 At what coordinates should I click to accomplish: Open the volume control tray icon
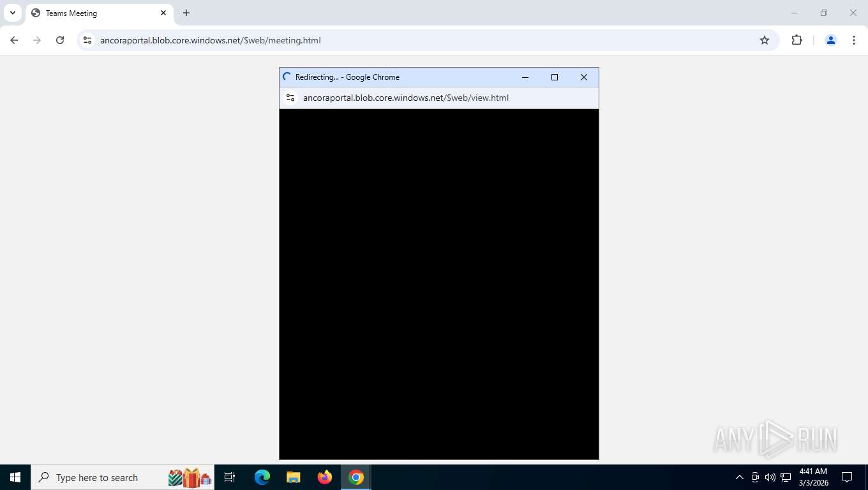coord(770,477)
